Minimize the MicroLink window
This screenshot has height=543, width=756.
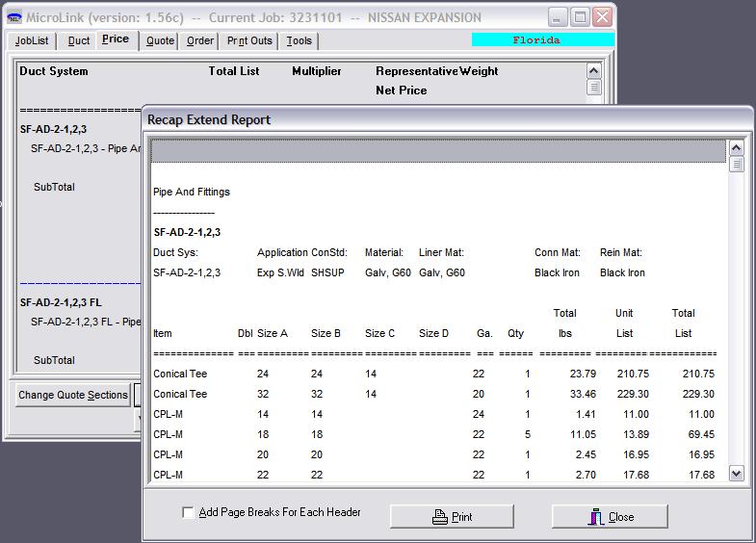coord(559,17)
